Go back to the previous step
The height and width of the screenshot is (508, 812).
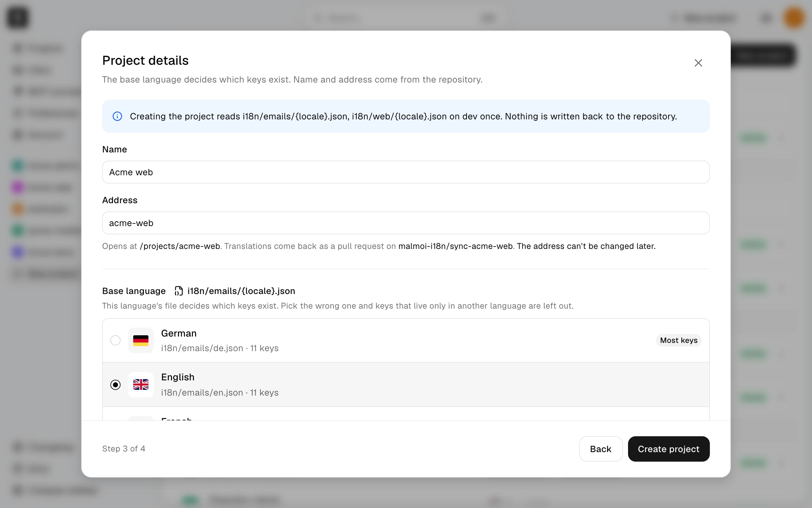click(x=601, y=449)
